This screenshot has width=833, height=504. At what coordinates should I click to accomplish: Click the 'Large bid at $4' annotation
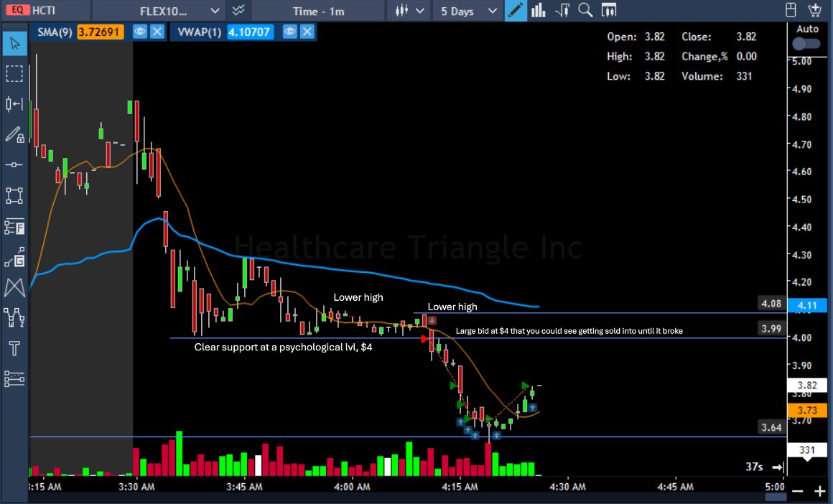pyautogui.click(x=569, y=331)
